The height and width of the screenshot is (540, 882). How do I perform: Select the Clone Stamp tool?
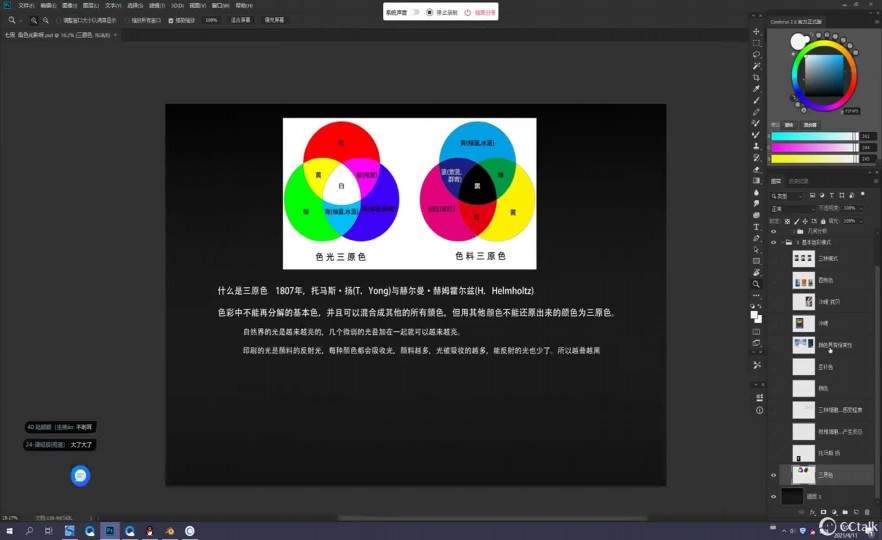pyautogui.click(x=757, y=146)
